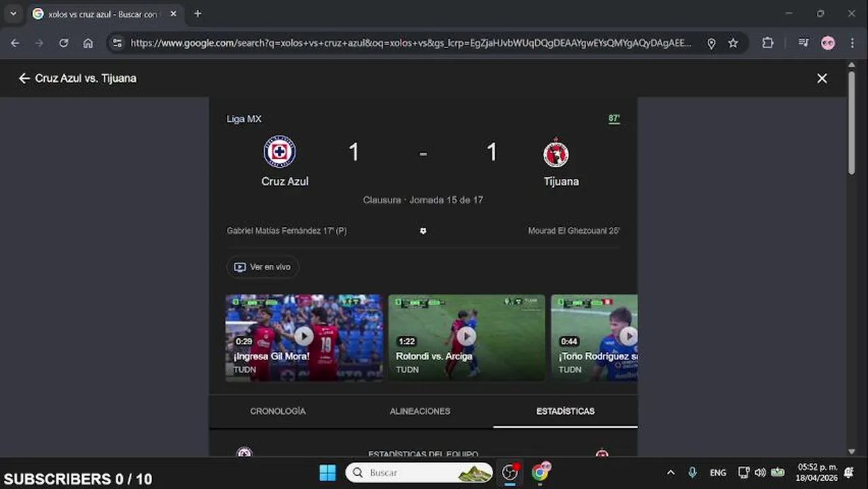The width and height of the screenshot is (868, 489).
Task: Select the ESTADÍSTICAS tab
Action: point(565,411)
